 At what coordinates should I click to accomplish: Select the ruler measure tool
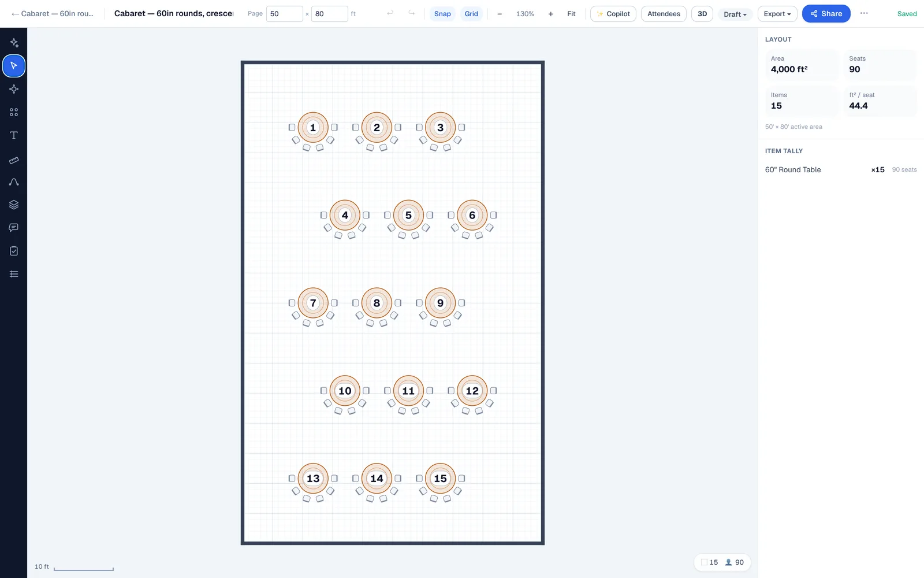[x=14, y=160]
